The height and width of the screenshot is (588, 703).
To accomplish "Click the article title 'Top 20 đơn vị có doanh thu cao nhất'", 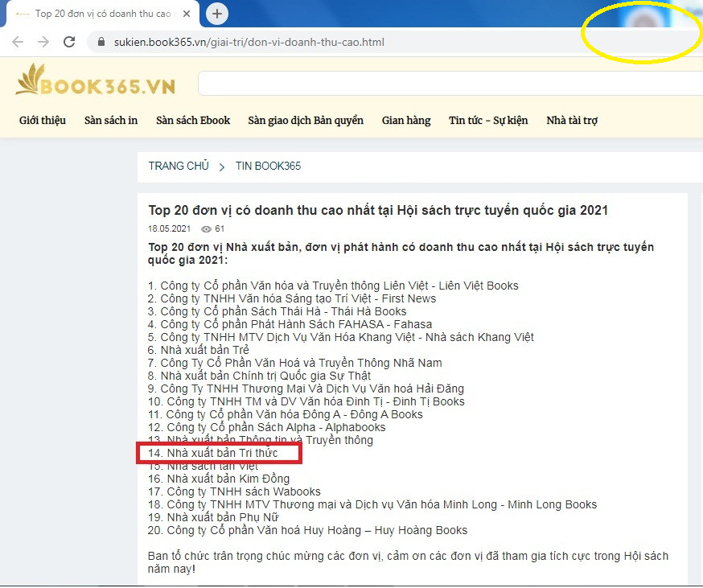I will 378,211.
